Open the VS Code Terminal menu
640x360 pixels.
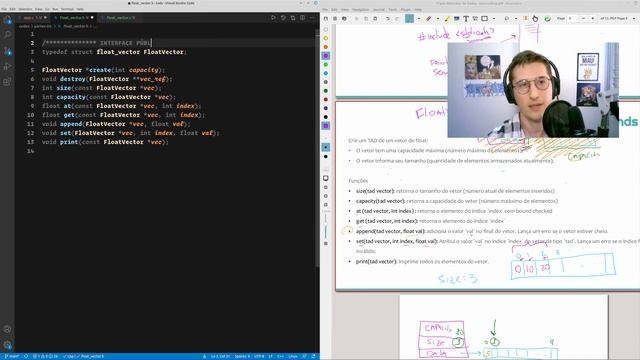pyautogui.click(x=67, y=9)
